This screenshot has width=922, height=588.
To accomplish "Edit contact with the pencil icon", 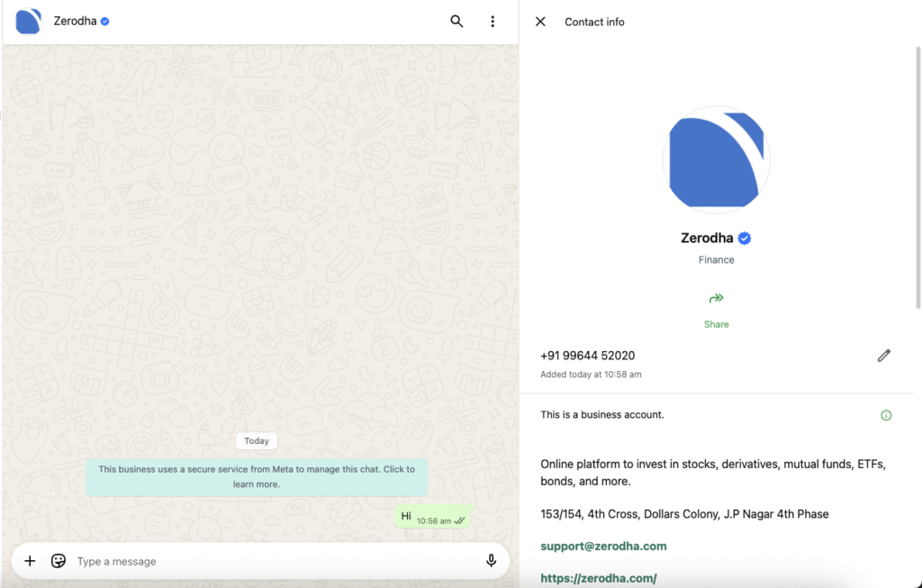I will point(884,355).
